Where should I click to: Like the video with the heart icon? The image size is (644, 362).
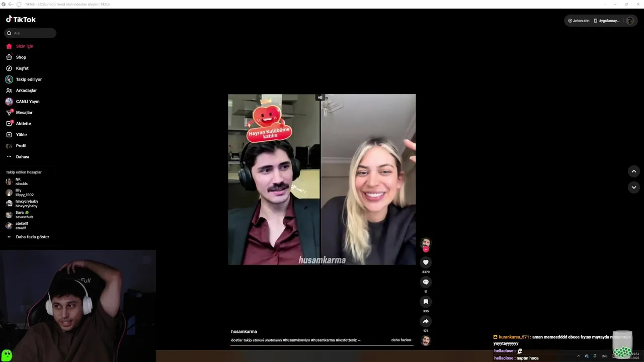426,262
